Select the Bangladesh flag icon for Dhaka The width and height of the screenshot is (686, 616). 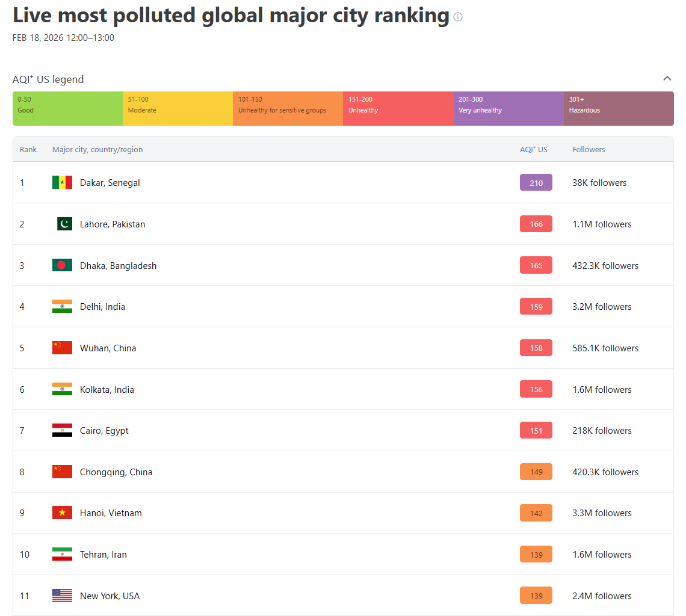coord(62,265)
